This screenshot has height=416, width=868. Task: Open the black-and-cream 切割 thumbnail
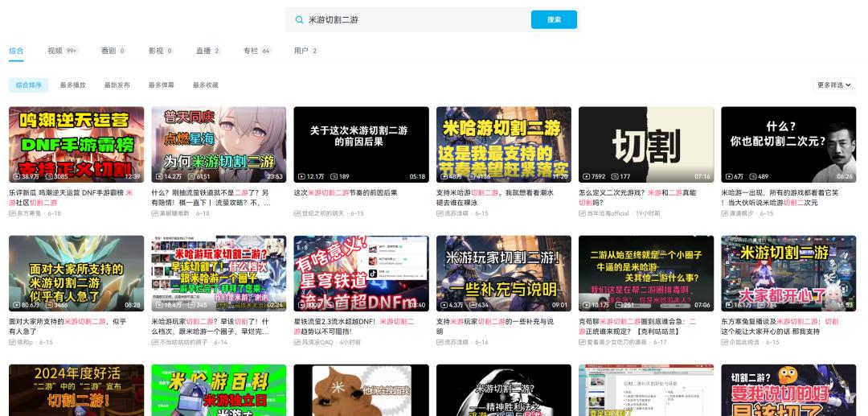646,145
